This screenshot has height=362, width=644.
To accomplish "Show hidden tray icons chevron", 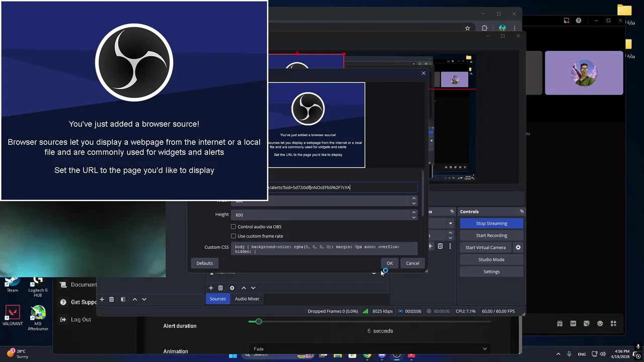I will point(558,354).
